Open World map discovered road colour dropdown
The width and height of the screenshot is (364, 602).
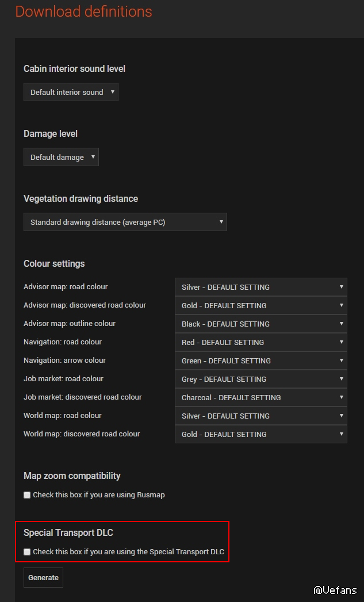(x=260, y=434)
